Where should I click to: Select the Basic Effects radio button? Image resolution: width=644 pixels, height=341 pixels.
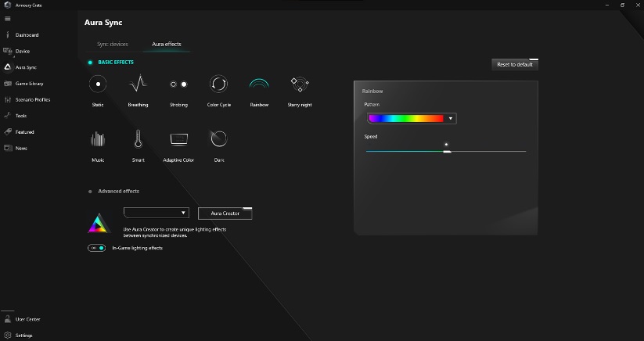91,62
